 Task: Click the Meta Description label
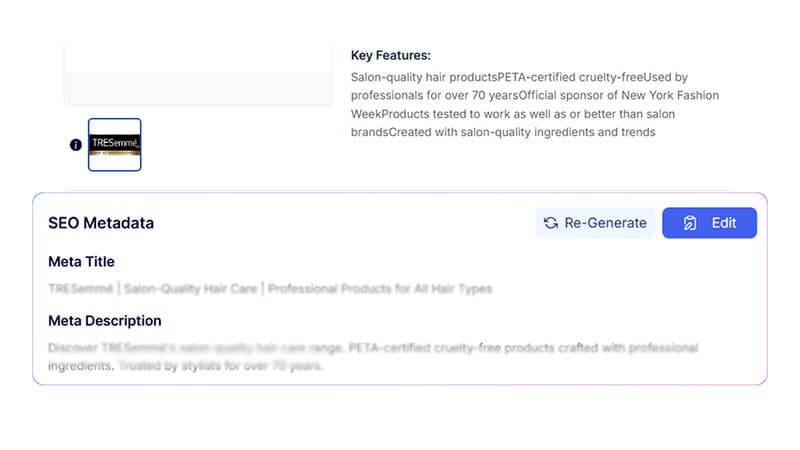pos(105,321)
